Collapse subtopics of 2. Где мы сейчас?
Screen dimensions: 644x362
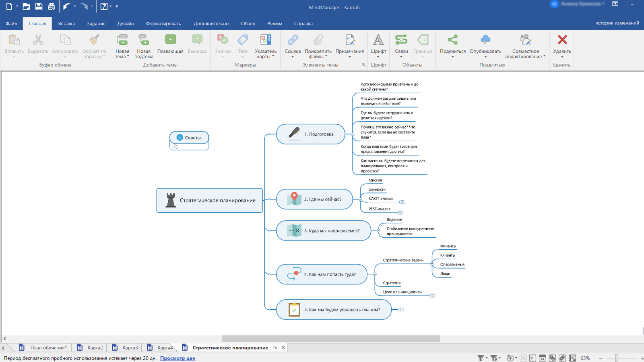pyautogui.click(x=360, y=199)
